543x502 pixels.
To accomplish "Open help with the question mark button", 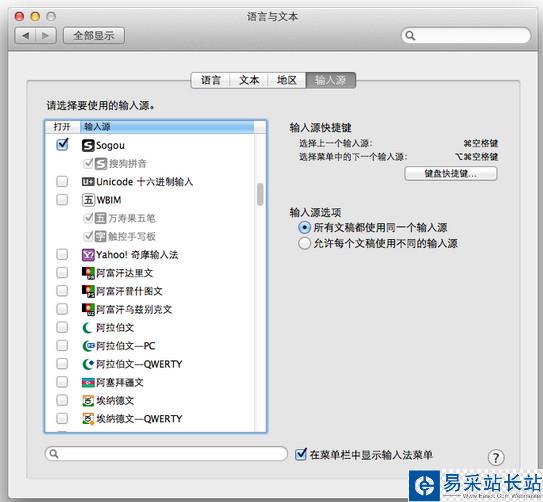I will [x=496, y=458].
